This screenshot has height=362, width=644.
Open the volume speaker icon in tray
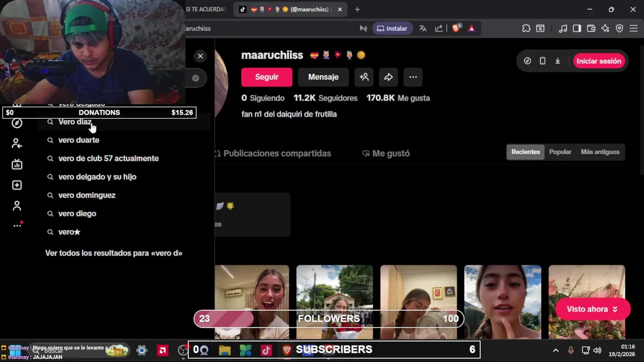(597, 350)
